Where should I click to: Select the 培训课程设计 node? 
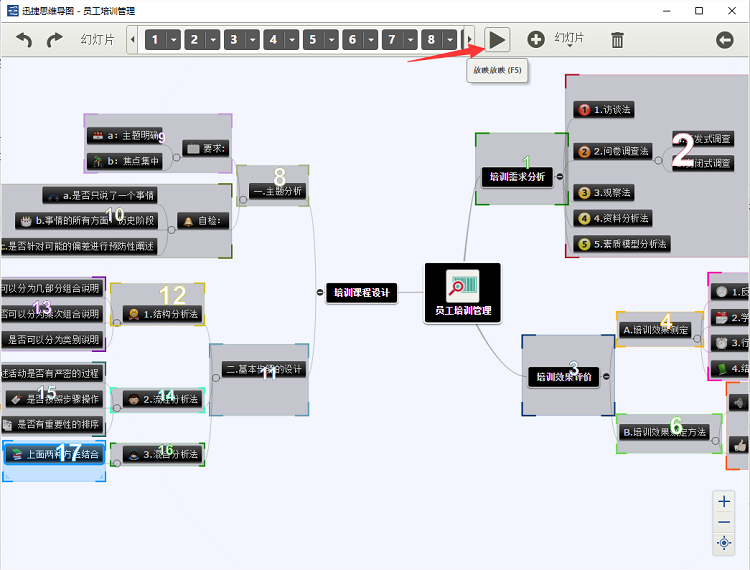pos(362,293)
